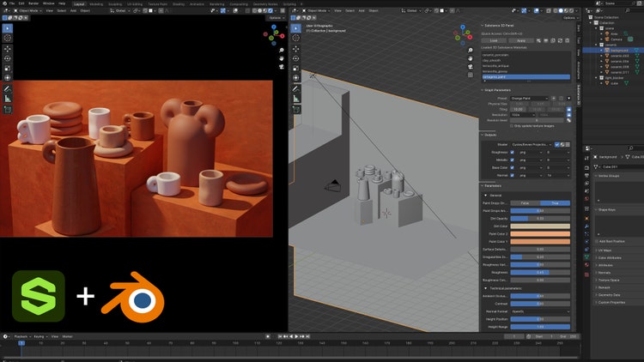Select the Move tool in left viewport
This screenshot has height=362, width=644.
(8, 49)
